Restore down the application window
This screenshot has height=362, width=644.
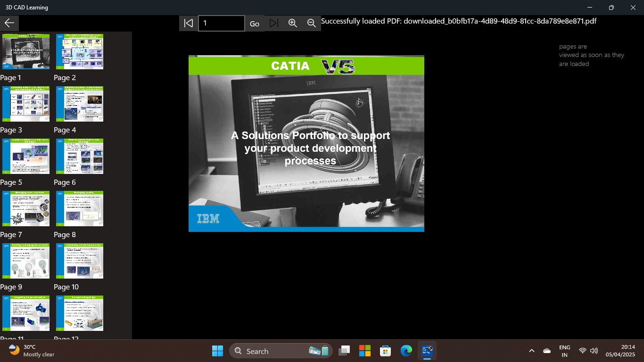tap(611, 8)
